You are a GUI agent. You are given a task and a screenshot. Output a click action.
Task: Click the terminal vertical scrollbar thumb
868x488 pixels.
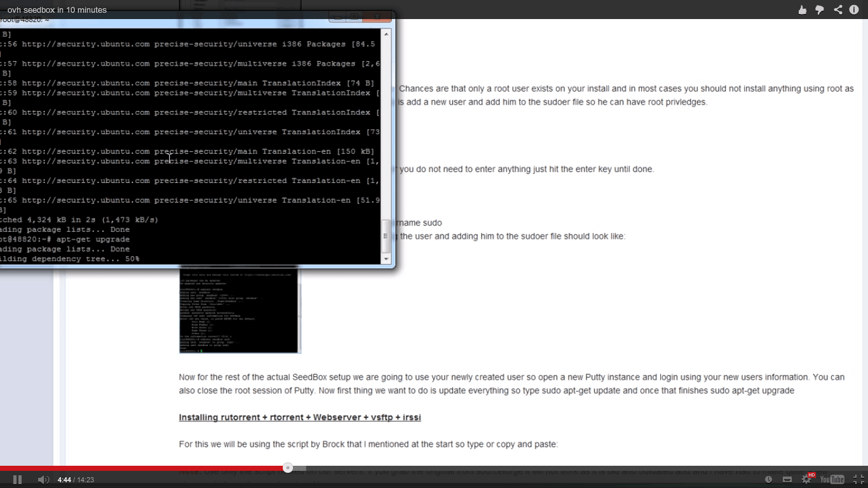pyautogui.click(x=386, y=236)
